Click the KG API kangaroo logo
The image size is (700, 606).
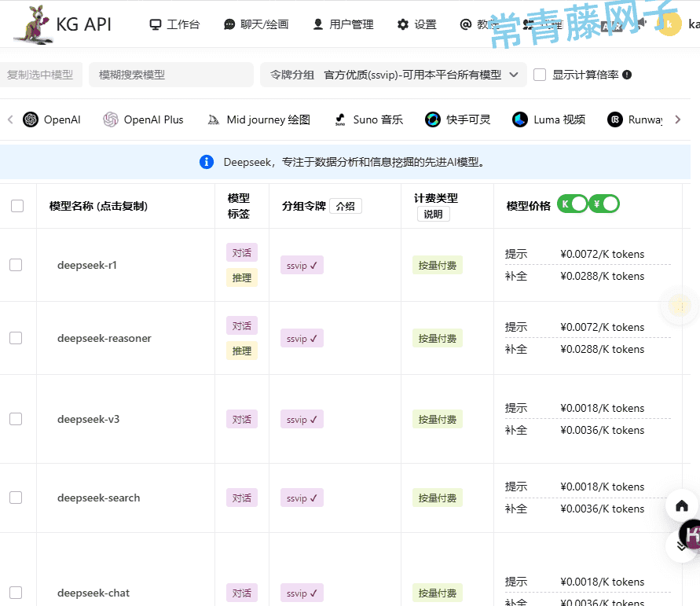(34, 24)
